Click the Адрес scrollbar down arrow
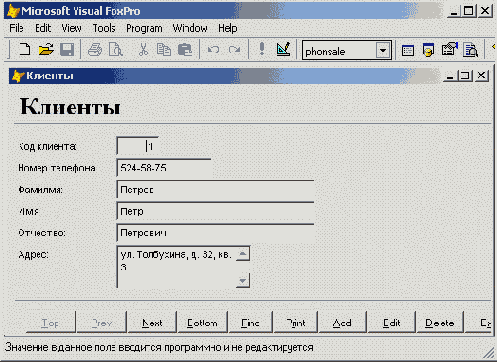This screenshot has width=497, height=362. coord(243,280)
